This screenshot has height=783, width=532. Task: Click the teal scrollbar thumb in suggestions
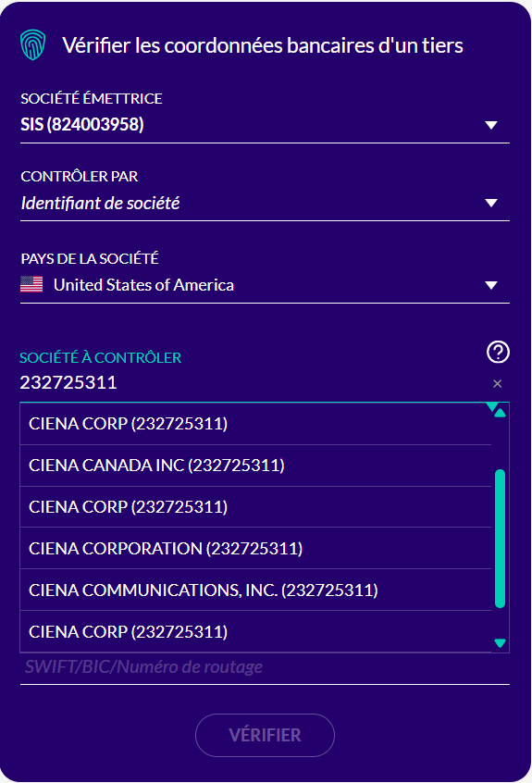click(x=500, y=539)
